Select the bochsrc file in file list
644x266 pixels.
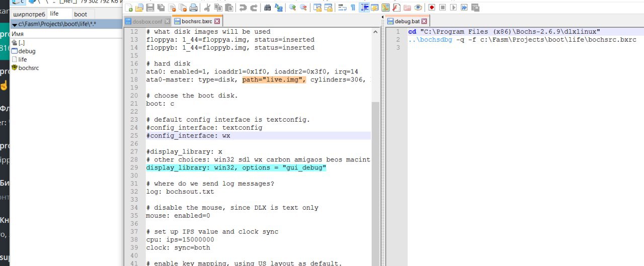tap(25, 67)
